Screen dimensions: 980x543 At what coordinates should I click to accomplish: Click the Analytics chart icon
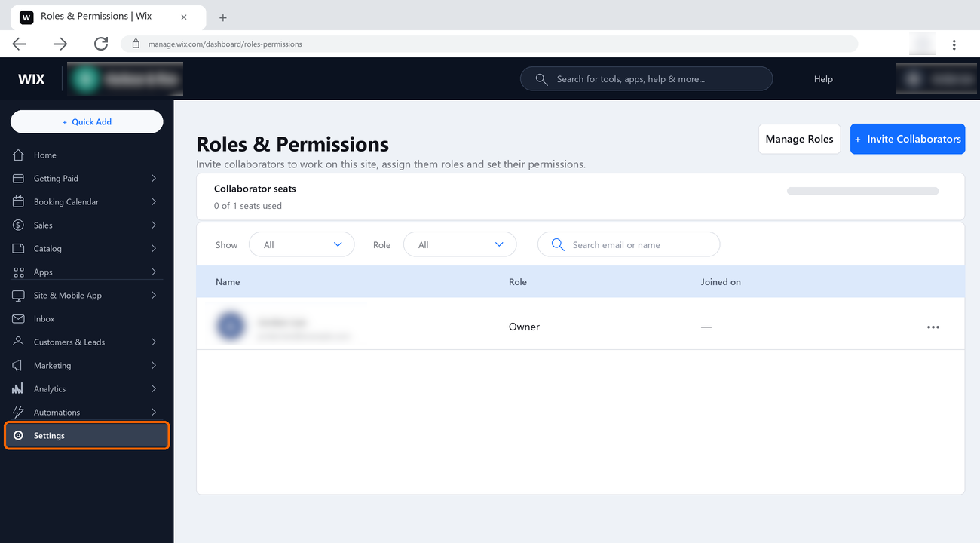19,389
